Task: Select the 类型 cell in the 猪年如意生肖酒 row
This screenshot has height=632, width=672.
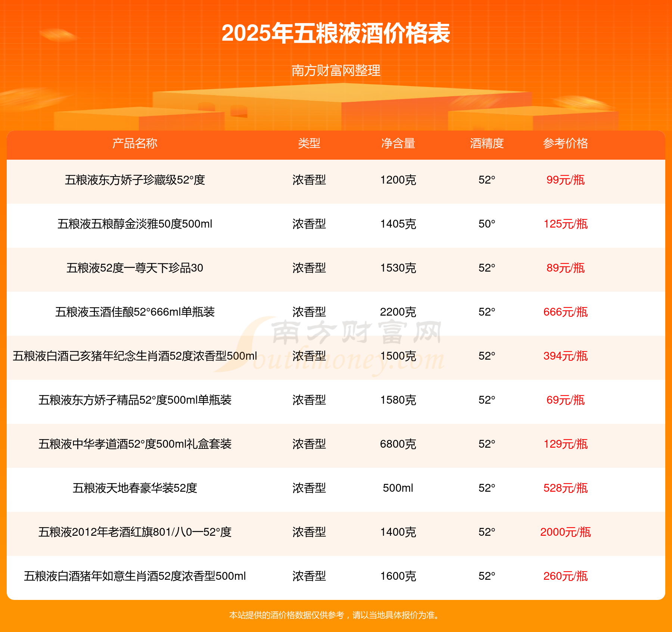Action: click(309, 576)
